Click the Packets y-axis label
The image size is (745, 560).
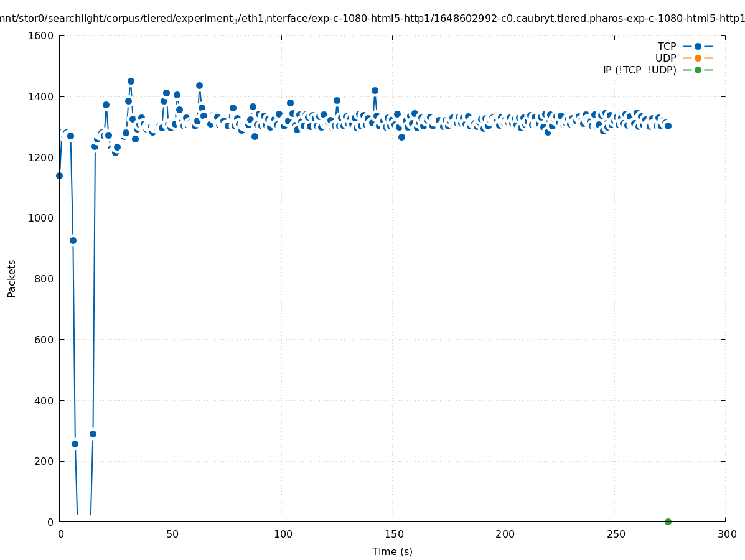tap(11, 278)
